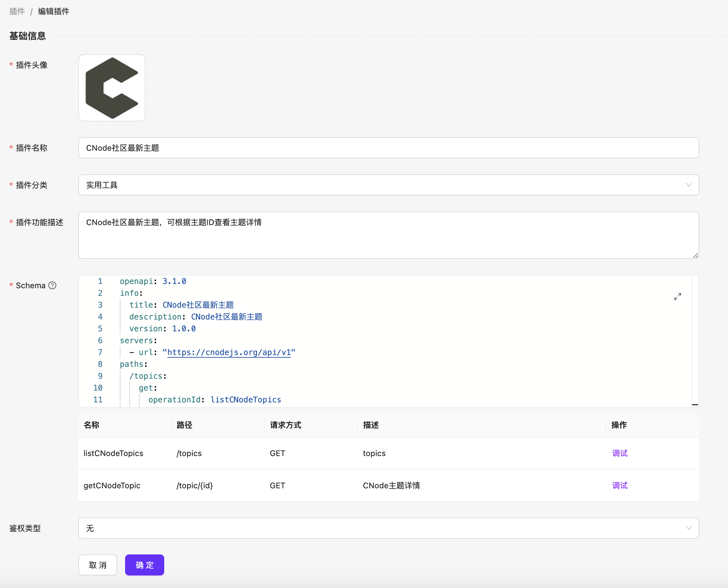Click the 插件 breadcrumb link
The height and width of the screenshot is (588, 728).
point(16,11)
